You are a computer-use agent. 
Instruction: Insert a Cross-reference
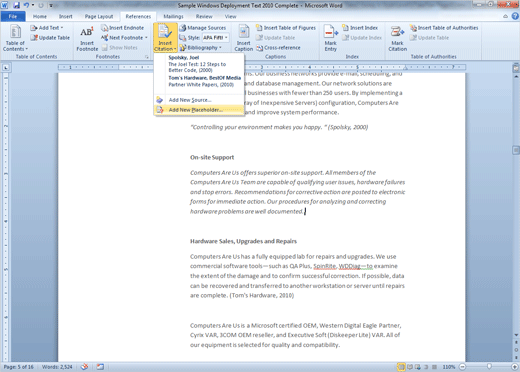click(278, 48)
